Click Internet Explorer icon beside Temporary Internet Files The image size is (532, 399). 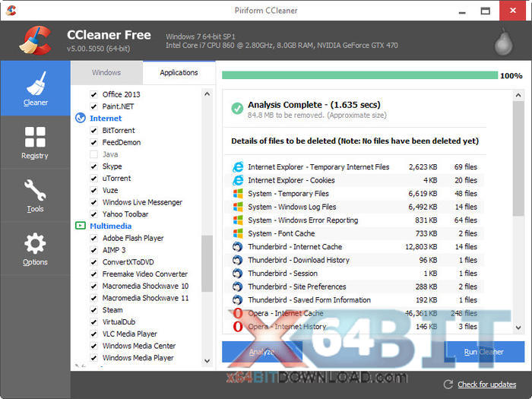pos(238,167)
